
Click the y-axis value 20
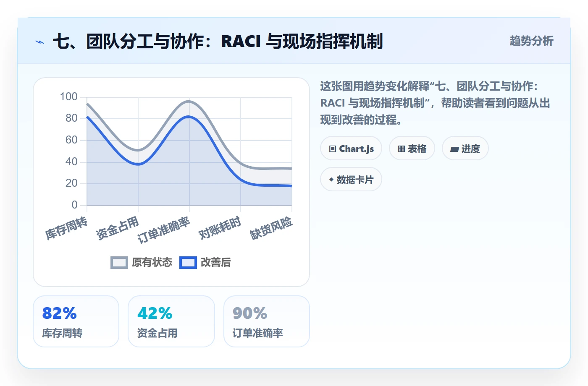pos(72,183)
